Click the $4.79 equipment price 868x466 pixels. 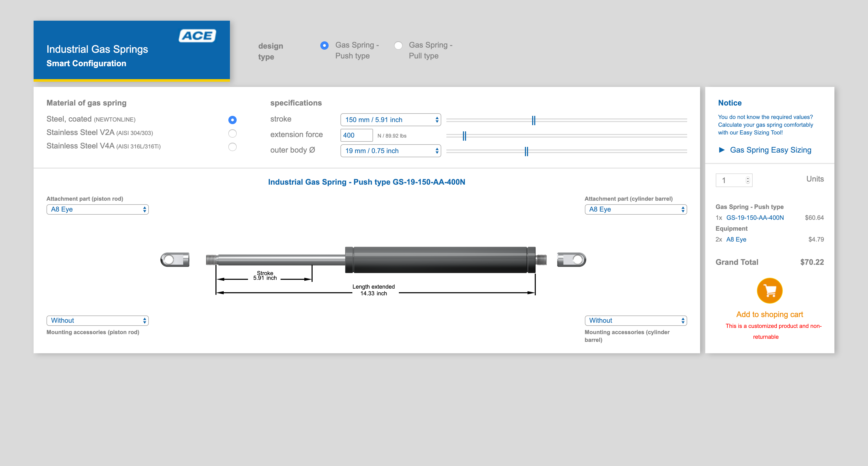(x=816, y=239)
